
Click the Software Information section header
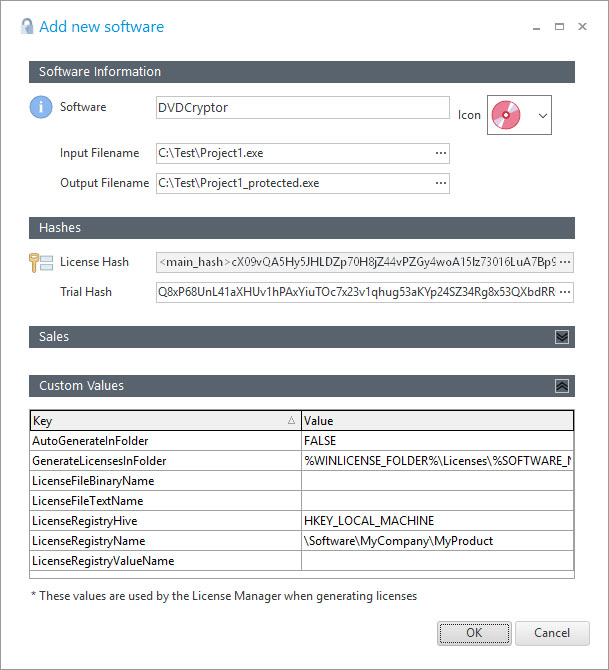302,72
